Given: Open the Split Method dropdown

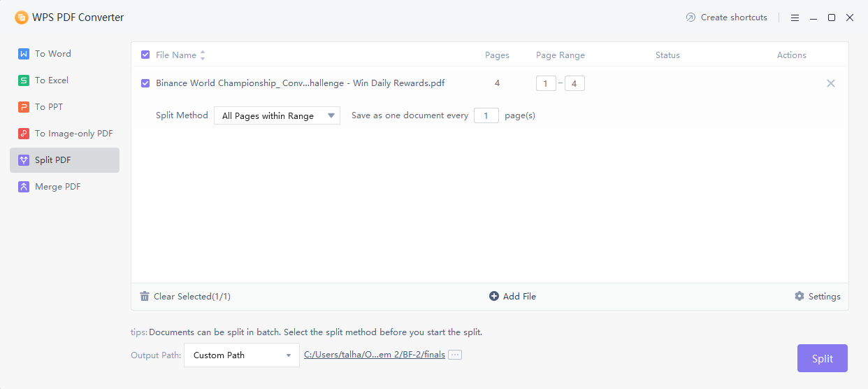Looking at the screenshot, I should 277,116.
